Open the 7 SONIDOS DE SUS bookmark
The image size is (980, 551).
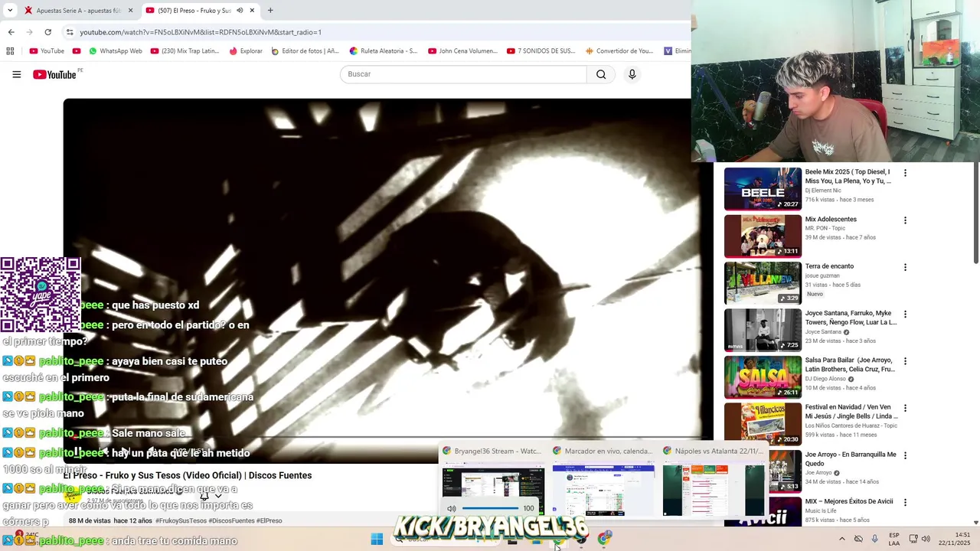[x=541, y=51]
